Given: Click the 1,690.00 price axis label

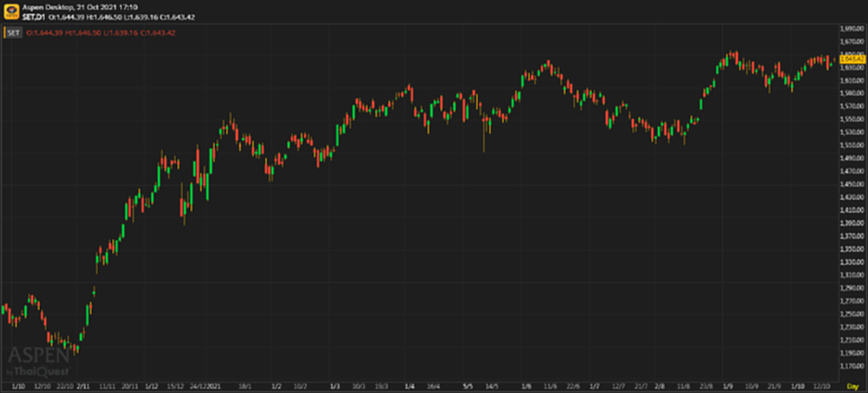Looking at the screenshot, I should point(852,28).
